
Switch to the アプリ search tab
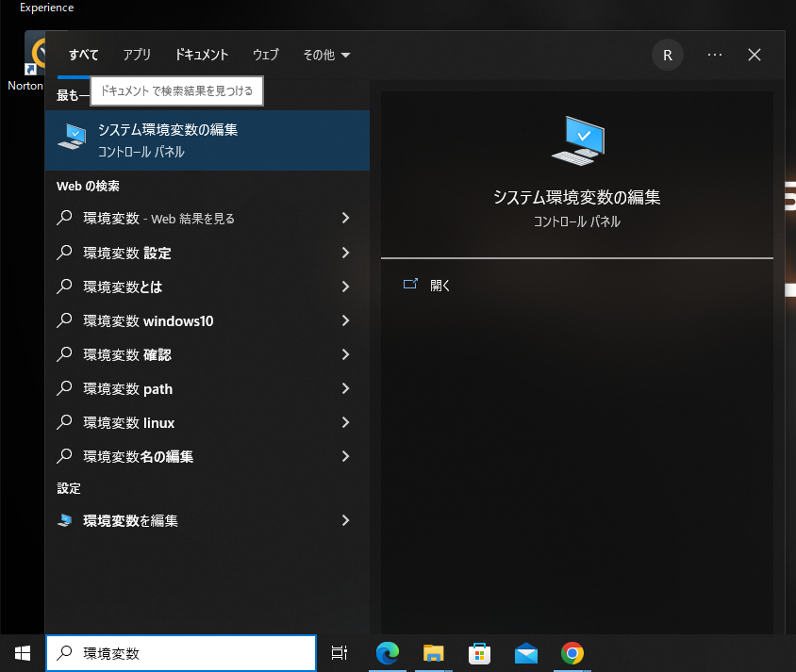click(137, 55)
